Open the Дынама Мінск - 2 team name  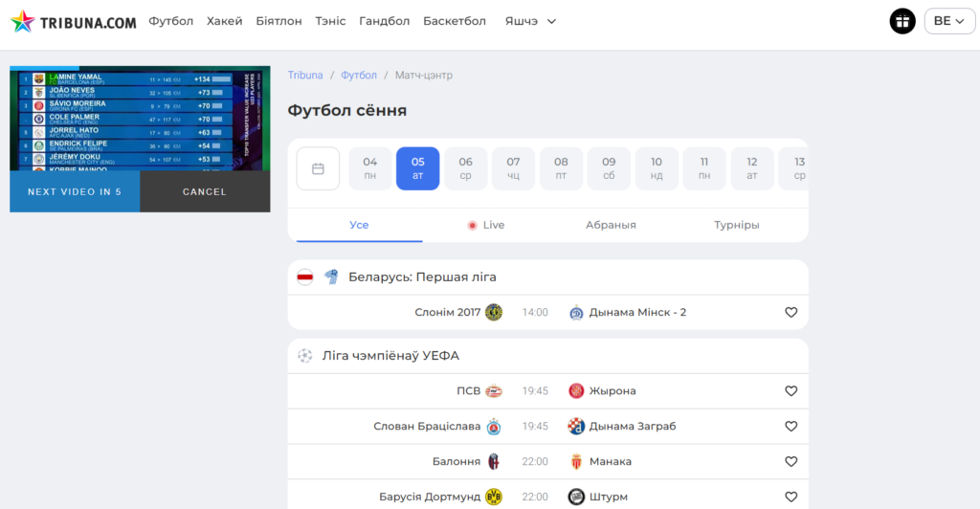pos(637,312)
